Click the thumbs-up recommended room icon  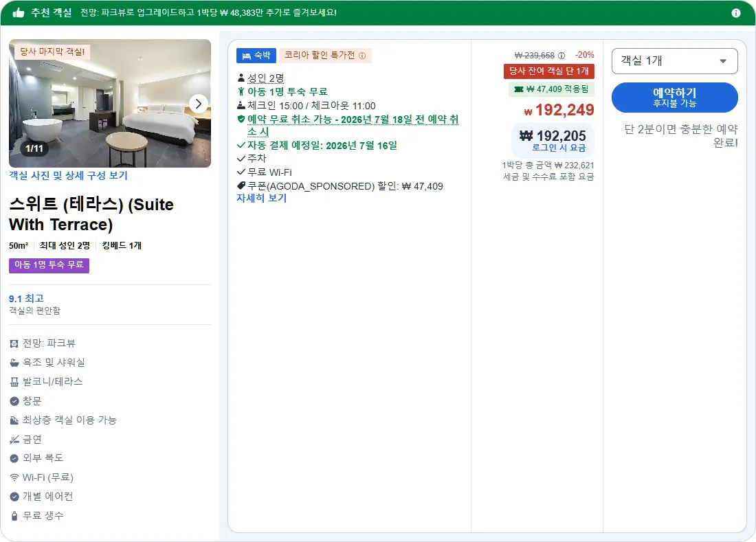[x=19, y=13]
